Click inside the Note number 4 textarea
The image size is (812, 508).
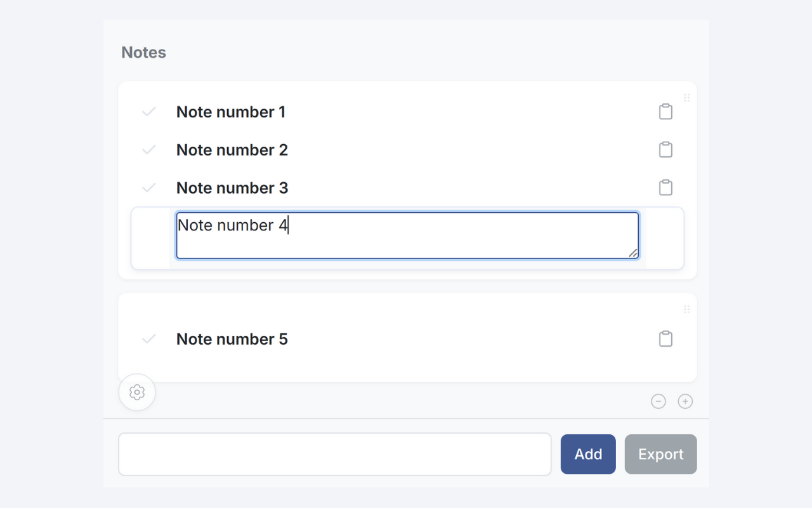pos(407,236)
